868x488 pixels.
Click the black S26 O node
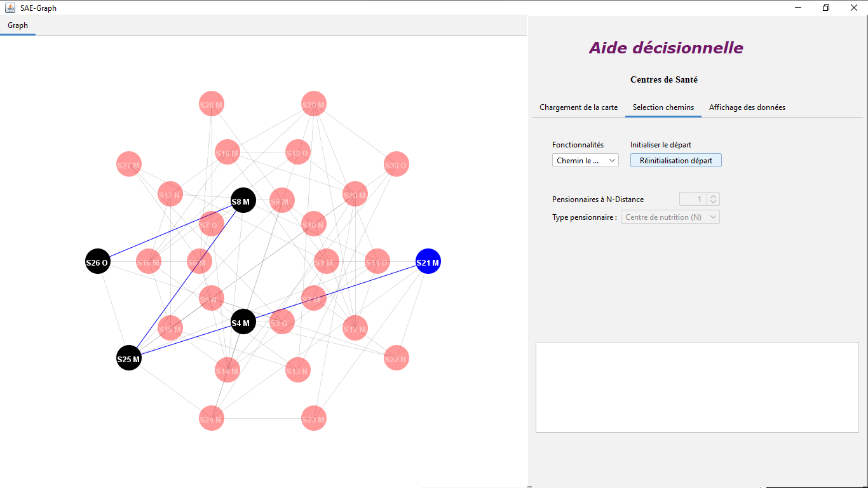(97, 262)
